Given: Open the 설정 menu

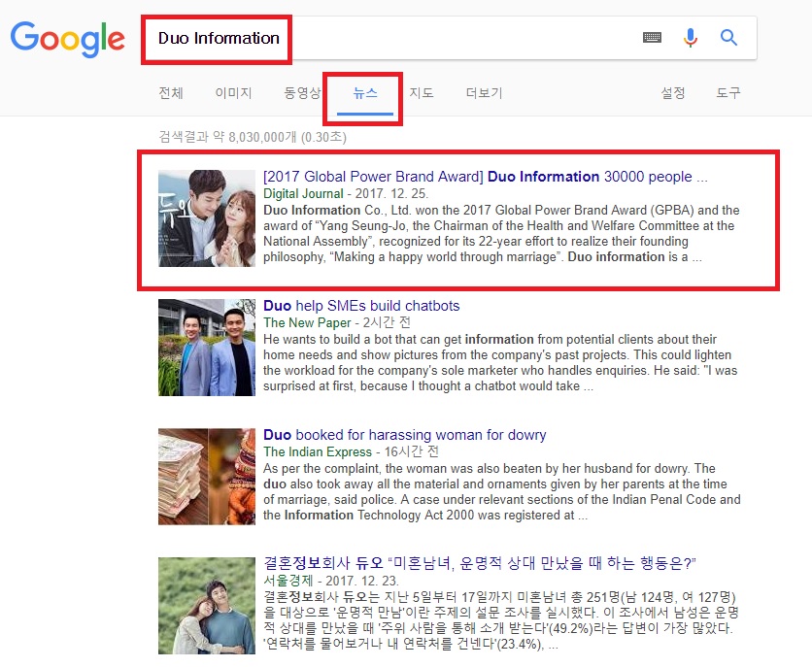Looking at the screenshot, I should 673,92.
